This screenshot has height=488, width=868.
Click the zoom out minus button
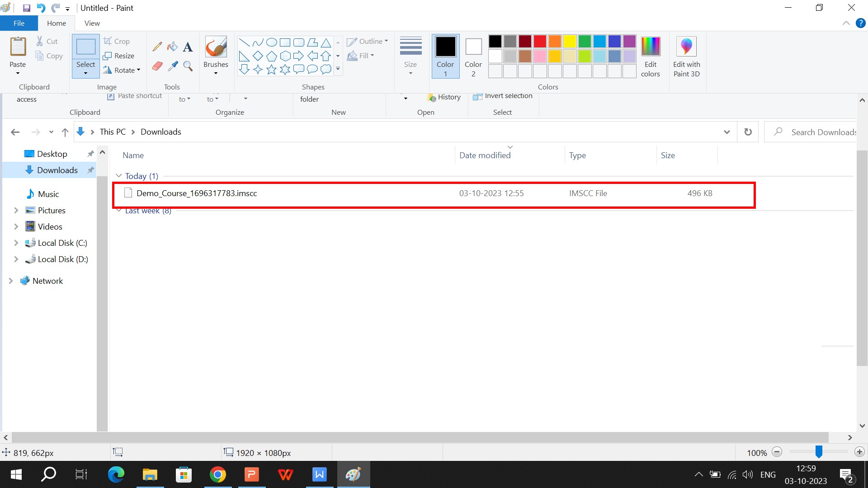tap(777, 452)
